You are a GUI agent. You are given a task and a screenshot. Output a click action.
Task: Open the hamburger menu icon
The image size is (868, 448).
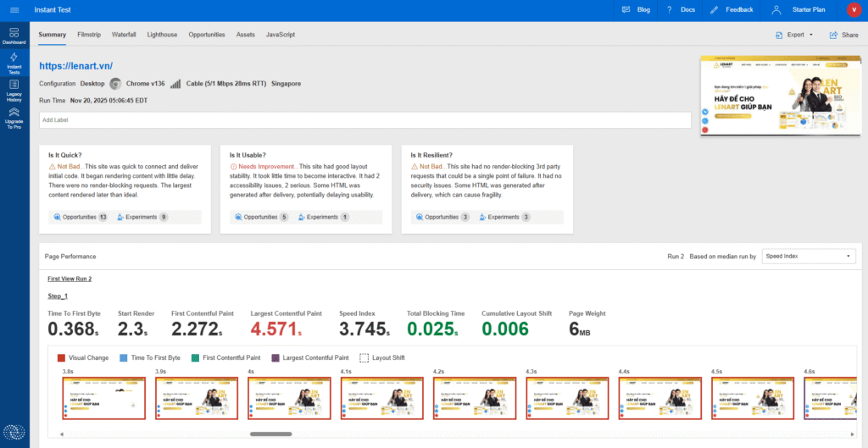14,10
